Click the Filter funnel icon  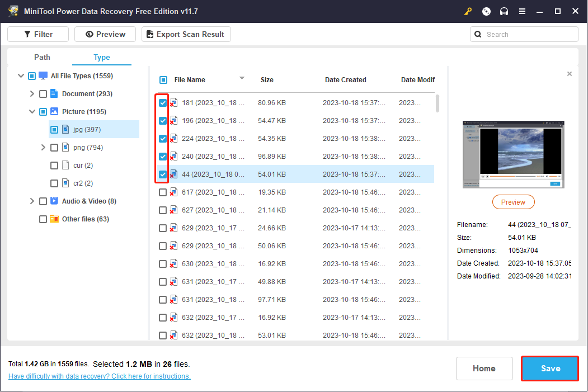pos(27,34)
